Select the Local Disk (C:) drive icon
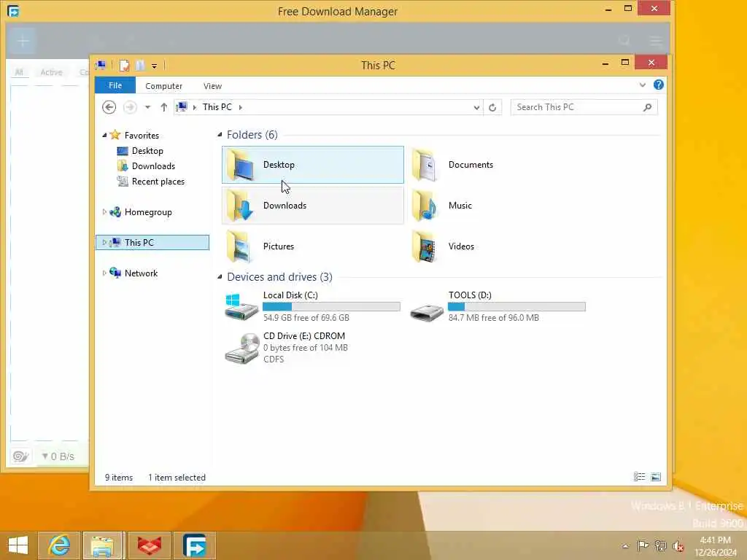This screenshot has width=747, height=560. (241, 307)
